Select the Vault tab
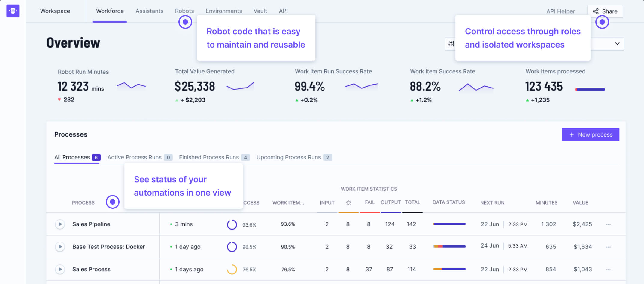Screen dimensions: 644x284 click(x=260, y=11)
